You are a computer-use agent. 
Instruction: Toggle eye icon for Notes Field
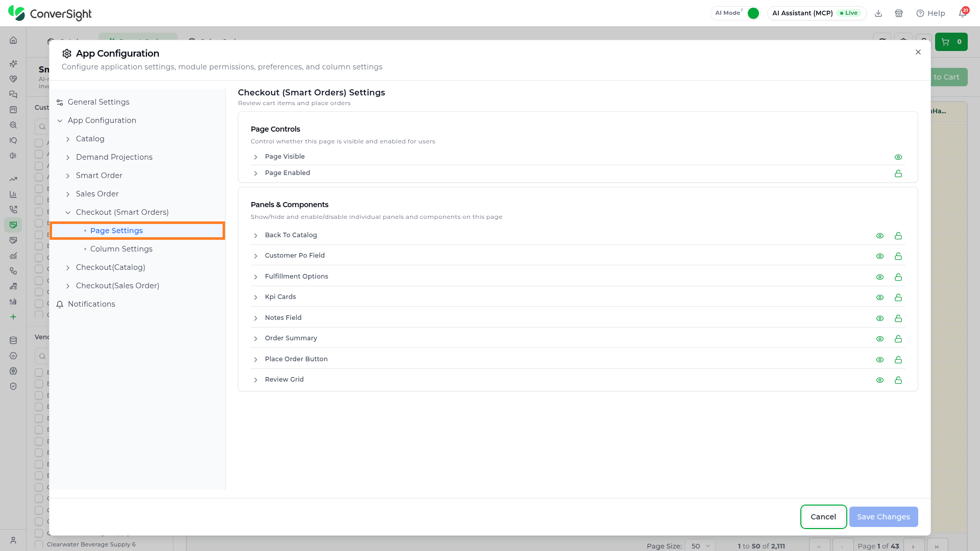pos(880,318)
